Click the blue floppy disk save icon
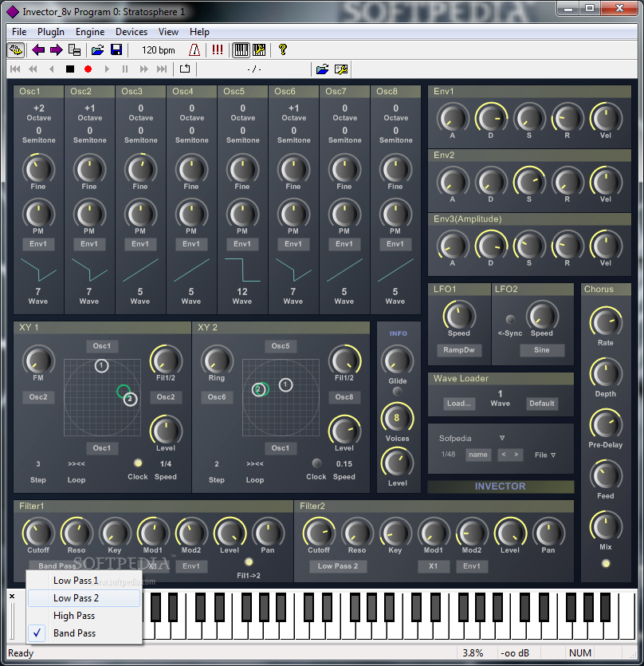The height and width of the screenshot is (666, 644). (x=116, y=50)
